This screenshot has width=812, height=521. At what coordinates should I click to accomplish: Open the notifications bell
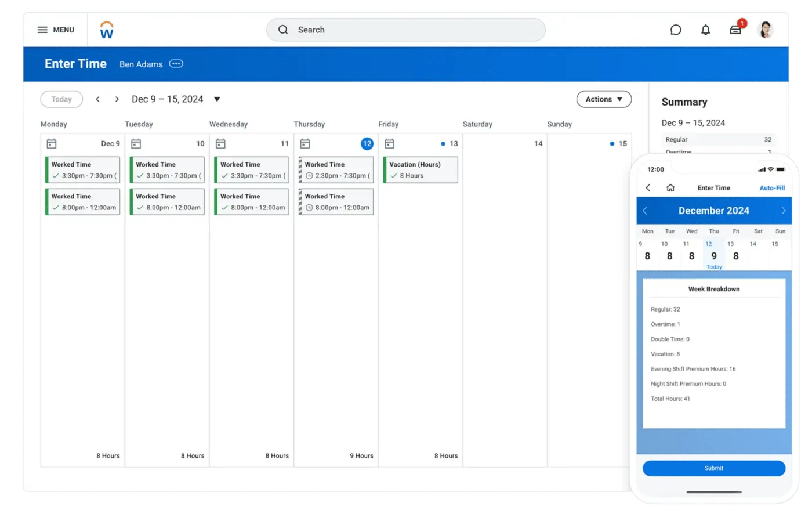point(706,30)
